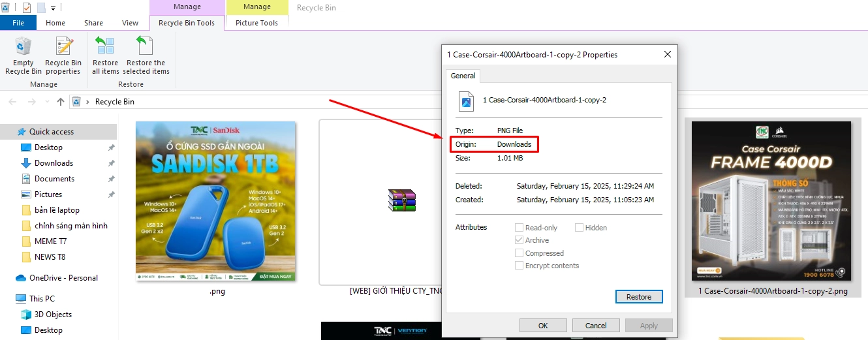Open the NEWS T8 folder
The width and height of the screenshot is (868, 340).
[x=50, y=257]
